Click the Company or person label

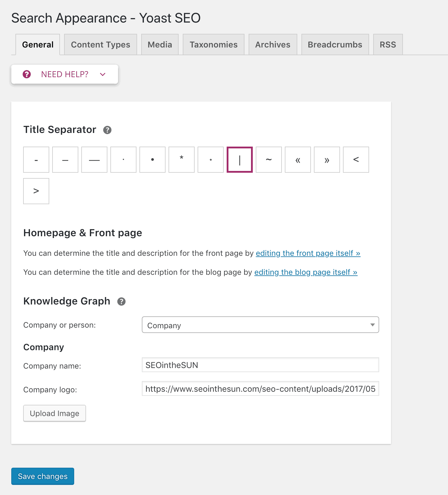tap(60, 325)
